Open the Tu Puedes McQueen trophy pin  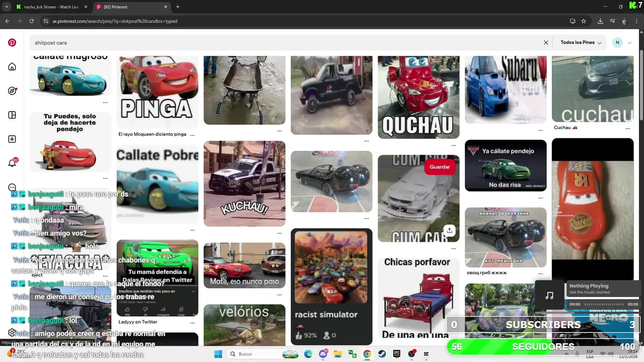tap(70, 142)
